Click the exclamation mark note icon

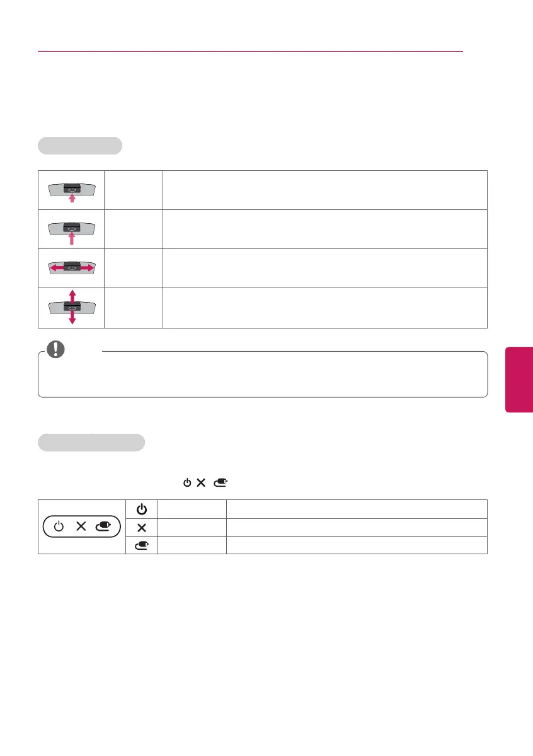pyautogui.click(x=55, y=349)
